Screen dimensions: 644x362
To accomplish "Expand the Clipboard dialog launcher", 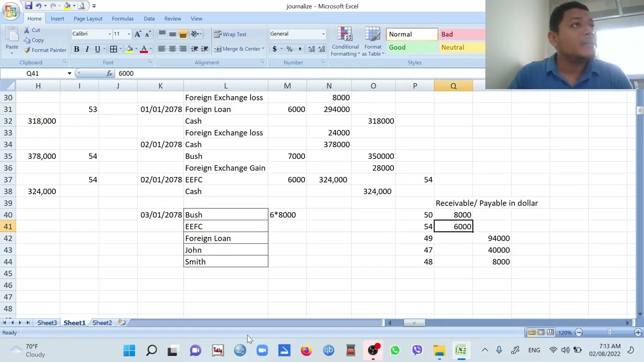I will [64, 62].
